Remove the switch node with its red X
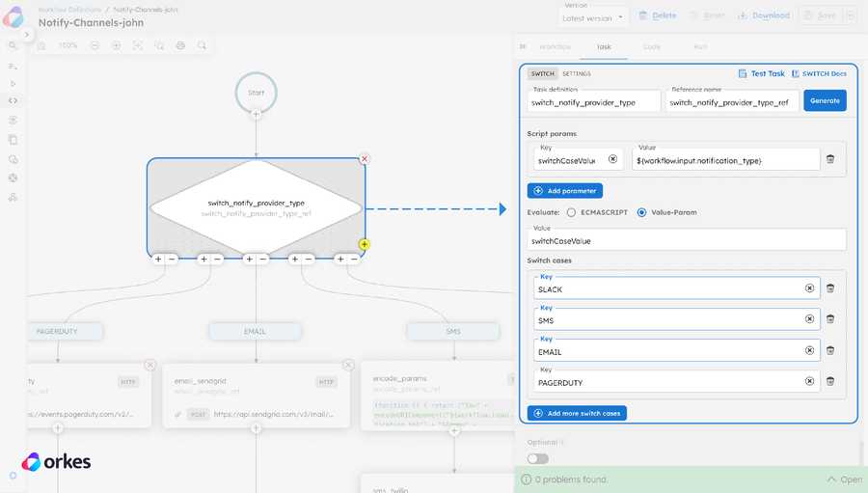Image resolution: width=868 pixels, height=493 pixels. 365,159
